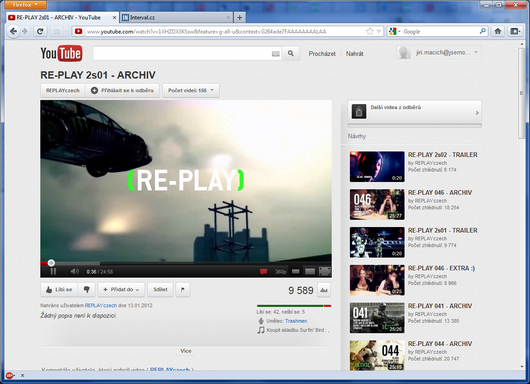
Task: Click the Přihlásit se k odběru button
Action: 122,91
